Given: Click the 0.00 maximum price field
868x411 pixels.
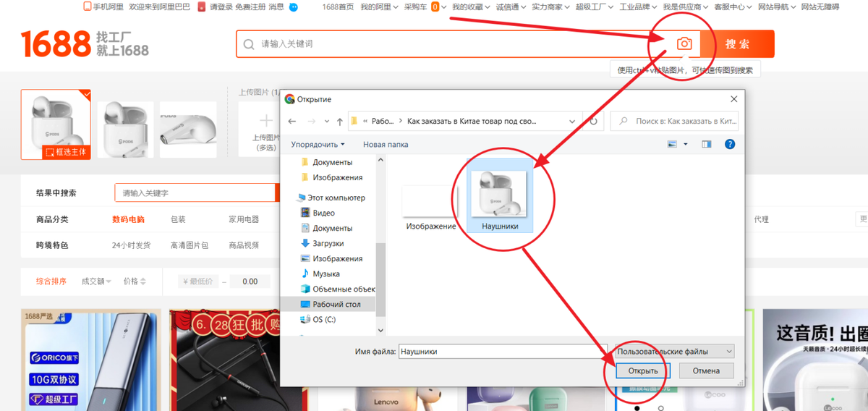Looking at the screenshot, I should tap(250, 281).
